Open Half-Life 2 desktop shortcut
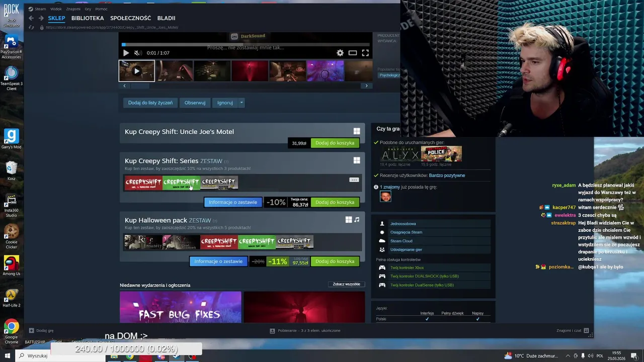The height and width of the screenshot is (362, 644). (11, 298)
